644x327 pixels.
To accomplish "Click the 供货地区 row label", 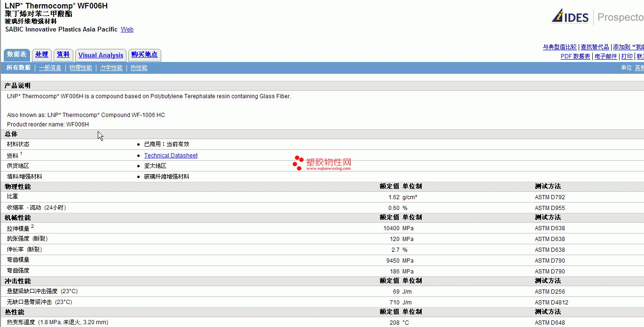I will pos(18,166).
